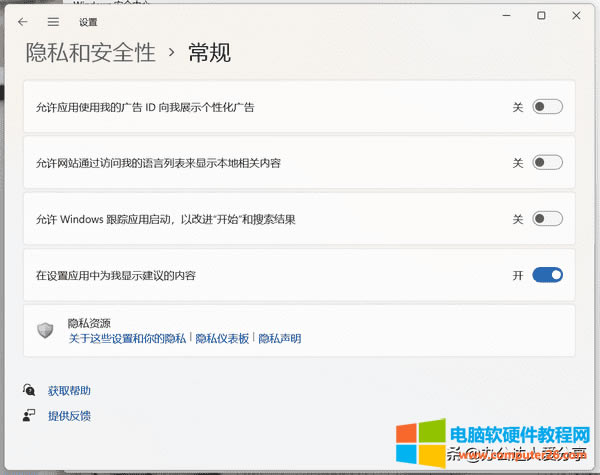This screenshot has width=600, height=475.
Task: Open the 关于这些设置和你的隐私 link
Action: pyautogui.click(x=127, y=339)
